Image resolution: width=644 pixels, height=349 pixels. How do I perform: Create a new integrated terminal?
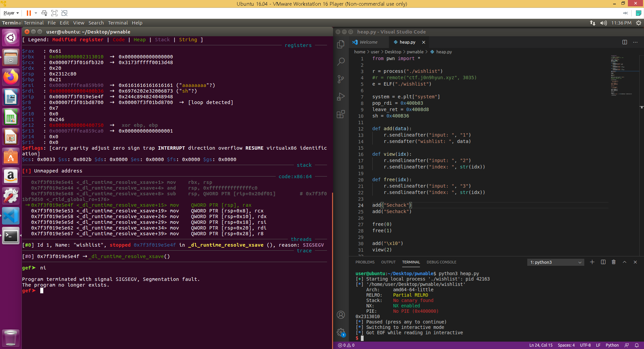(x=592, y=262)
